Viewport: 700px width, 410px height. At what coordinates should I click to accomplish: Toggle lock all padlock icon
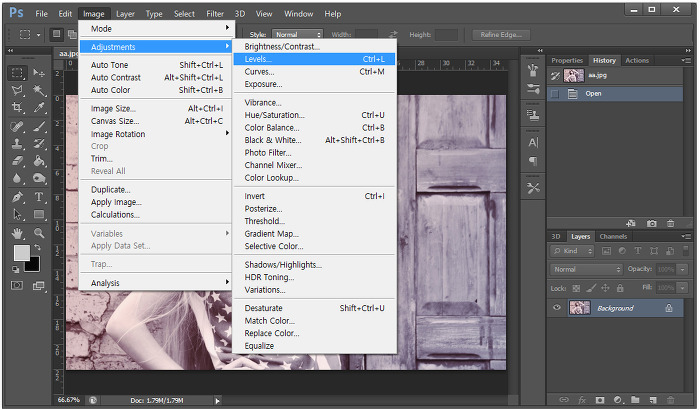coord(620,289)
